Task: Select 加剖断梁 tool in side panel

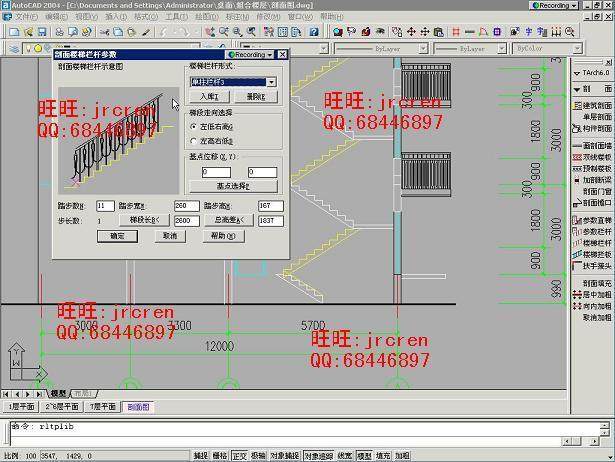Action: tap(592, 180)
